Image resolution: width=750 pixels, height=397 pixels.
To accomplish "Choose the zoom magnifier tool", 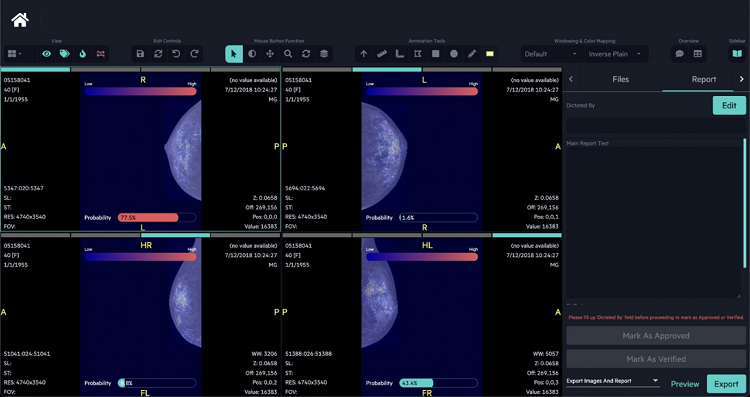I will tap(288, 54).
